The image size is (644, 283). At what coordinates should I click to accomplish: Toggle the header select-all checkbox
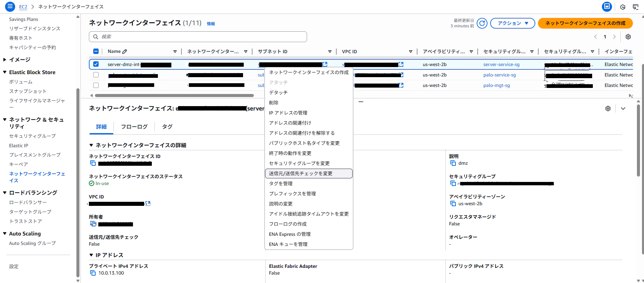(96, 51)
